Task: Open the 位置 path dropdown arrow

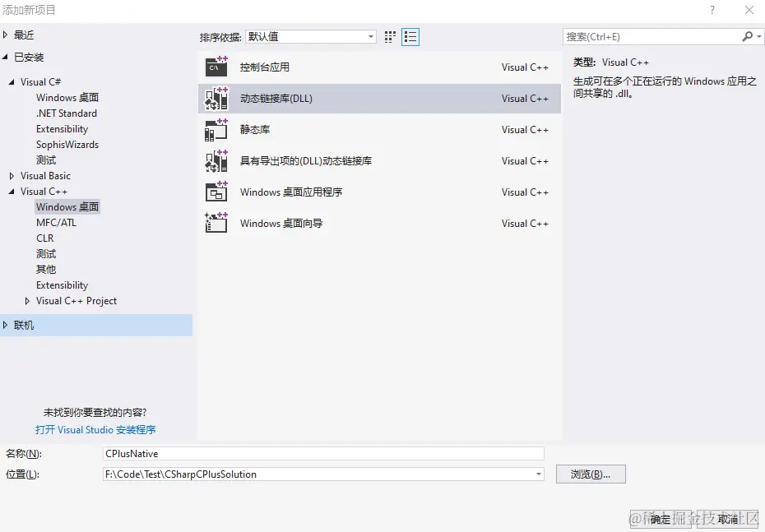Action: click(x=539, y=474)
